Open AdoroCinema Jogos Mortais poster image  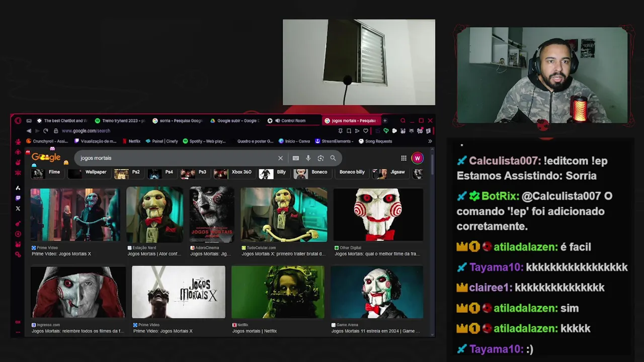212,215
